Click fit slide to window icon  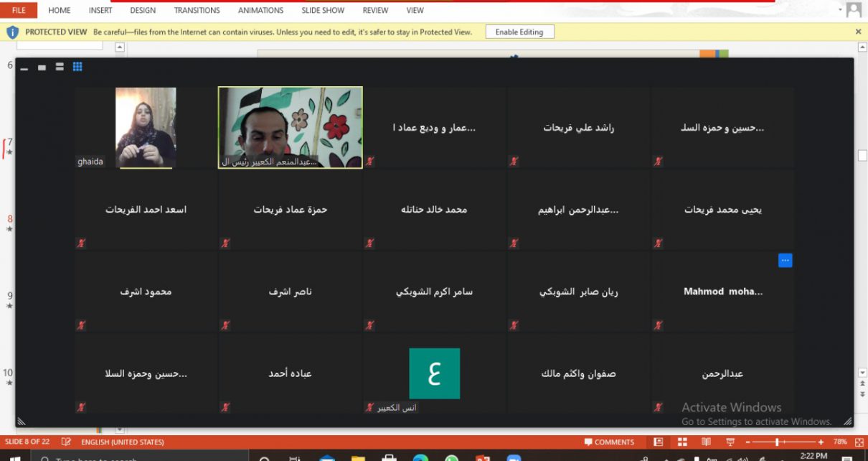point(859,442)
